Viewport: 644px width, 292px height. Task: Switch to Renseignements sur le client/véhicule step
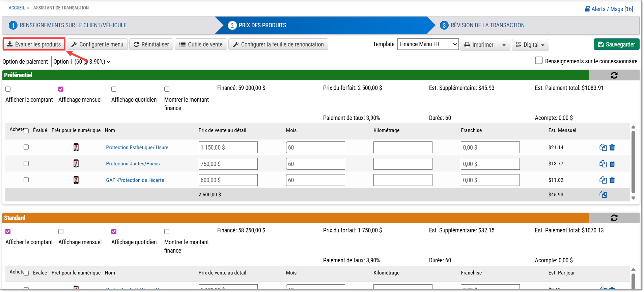coord(73,26)
